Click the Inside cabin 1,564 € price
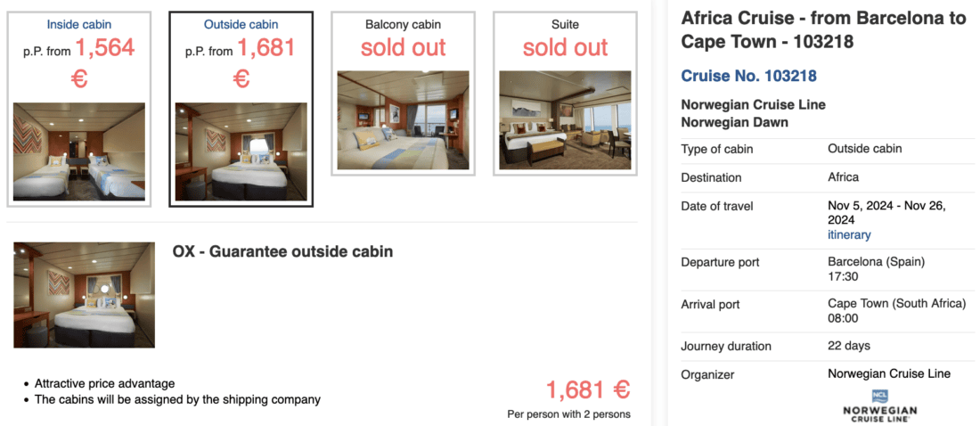This screenshot has width=980, height=426. [104, 48]
